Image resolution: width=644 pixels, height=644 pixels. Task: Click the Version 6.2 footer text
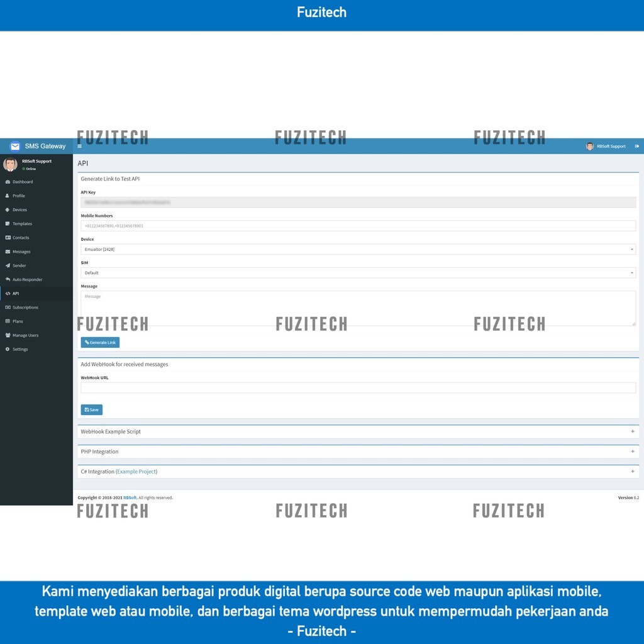coord(628,497)
